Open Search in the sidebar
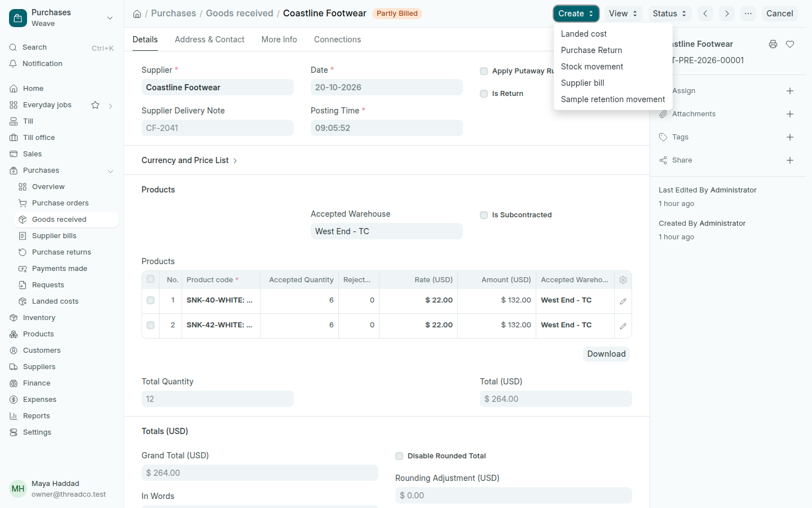812x508 pixels. (62, 47)
